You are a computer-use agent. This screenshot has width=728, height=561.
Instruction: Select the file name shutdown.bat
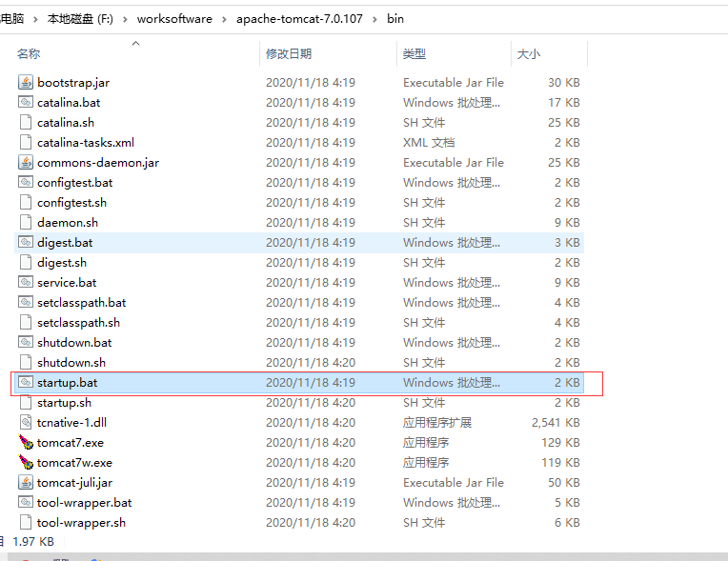(x=74, y=343)
